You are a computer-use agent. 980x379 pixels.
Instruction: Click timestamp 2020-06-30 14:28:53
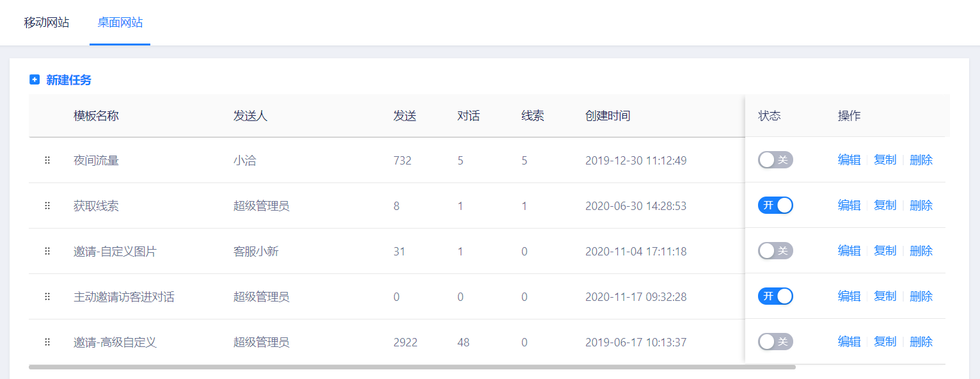point(636,206)
